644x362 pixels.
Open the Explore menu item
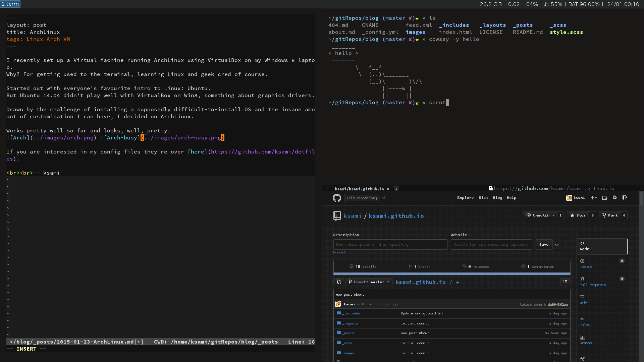465,198
